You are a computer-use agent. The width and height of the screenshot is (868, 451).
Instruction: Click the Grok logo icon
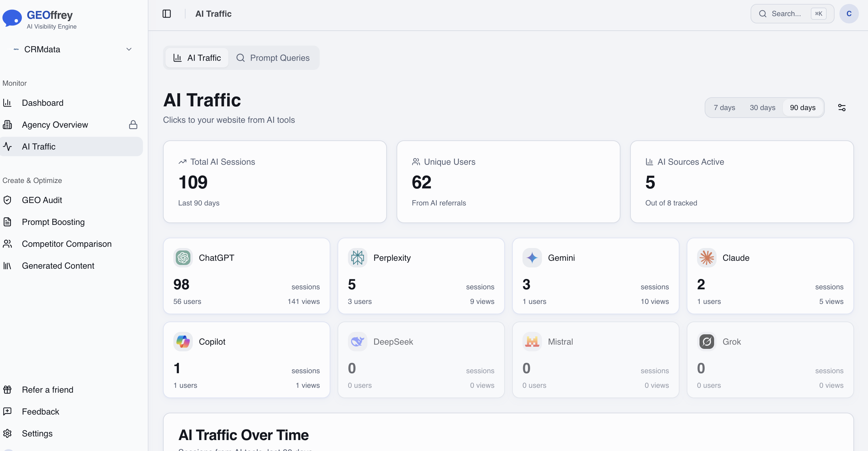coord(706,342)
